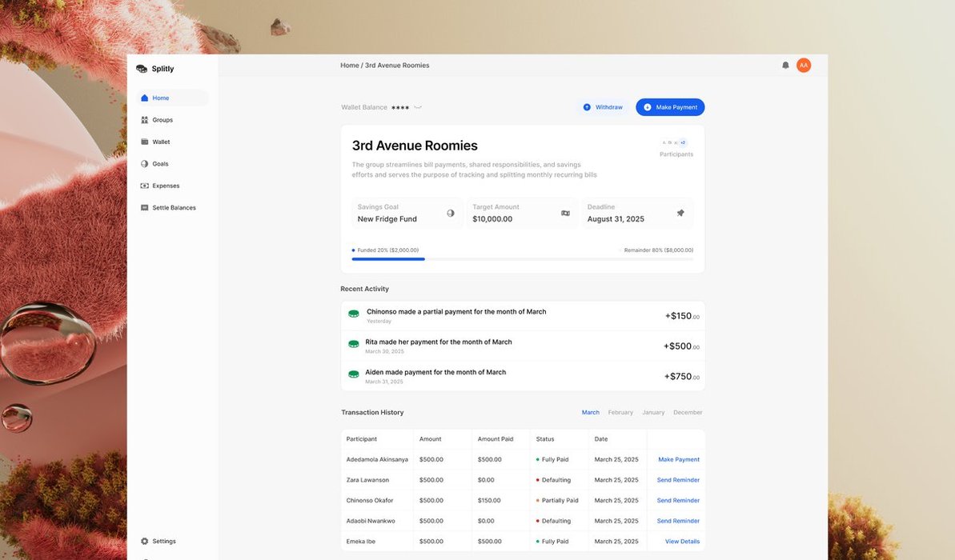
Task: Navigate to Expenses in the sidebar
Action: (x=166, y=186)
